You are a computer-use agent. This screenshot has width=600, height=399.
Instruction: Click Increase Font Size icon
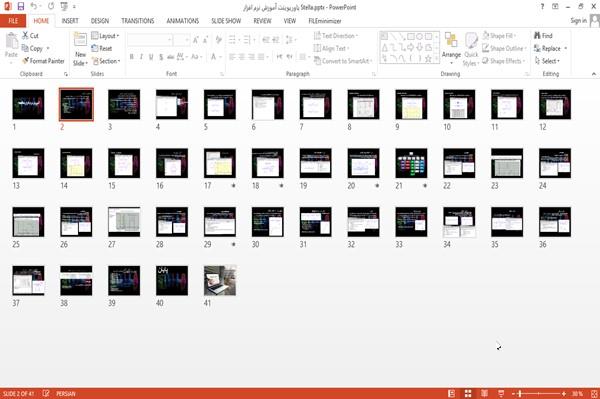click(196, 40)
